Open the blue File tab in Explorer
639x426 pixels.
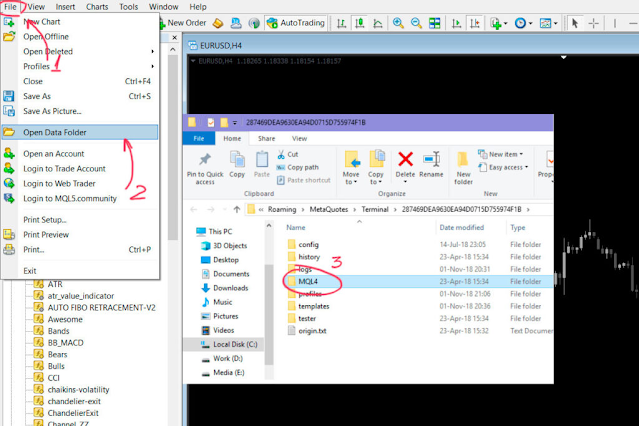pyautogui.click(x=198, y=139)
